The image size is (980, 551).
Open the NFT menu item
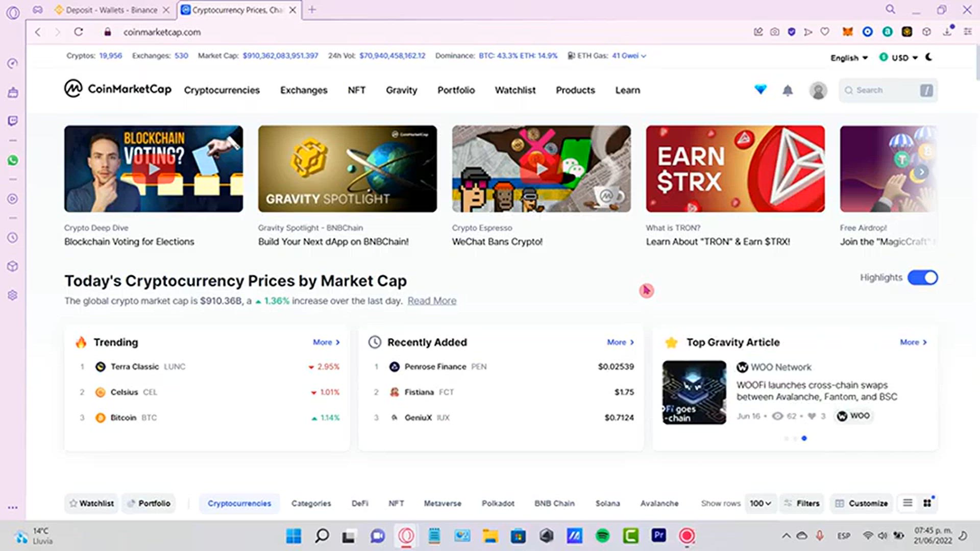tap(356, 90)
